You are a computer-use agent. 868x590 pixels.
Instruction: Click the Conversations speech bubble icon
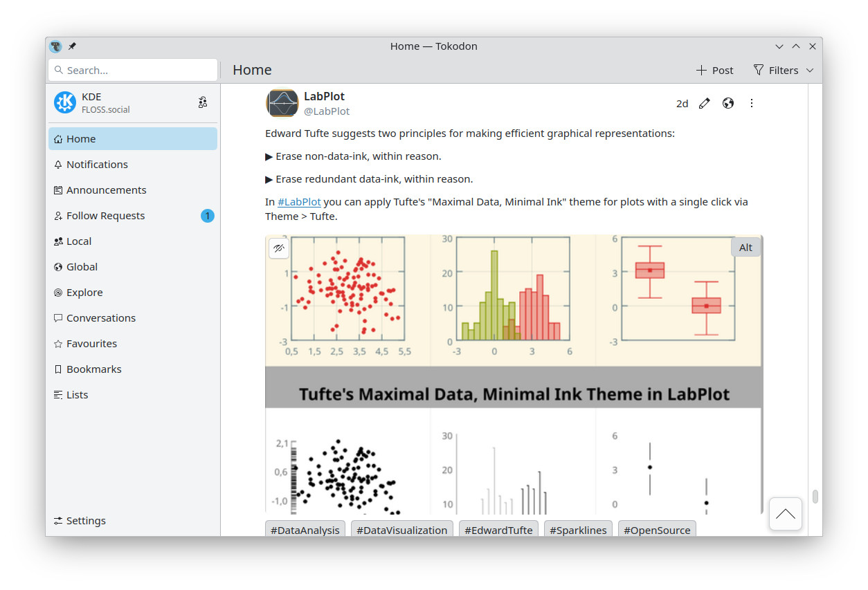click(58, 318)
